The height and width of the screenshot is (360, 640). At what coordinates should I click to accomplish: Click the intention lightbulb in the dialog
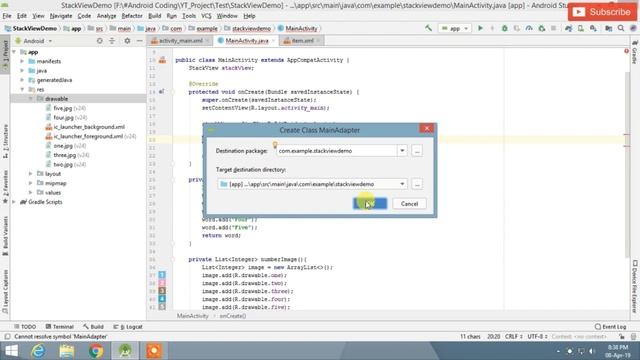click(275, 145)
